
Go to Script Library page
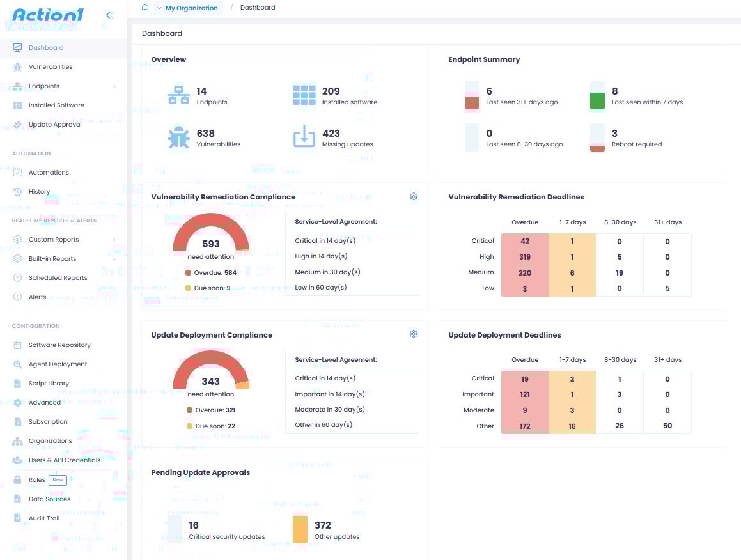pyautogui.click(x=49, y=384)
